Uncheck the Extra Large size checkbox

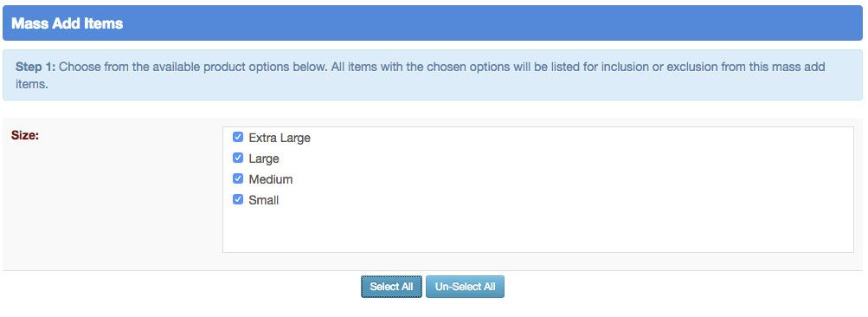click(x=238, y=137)
